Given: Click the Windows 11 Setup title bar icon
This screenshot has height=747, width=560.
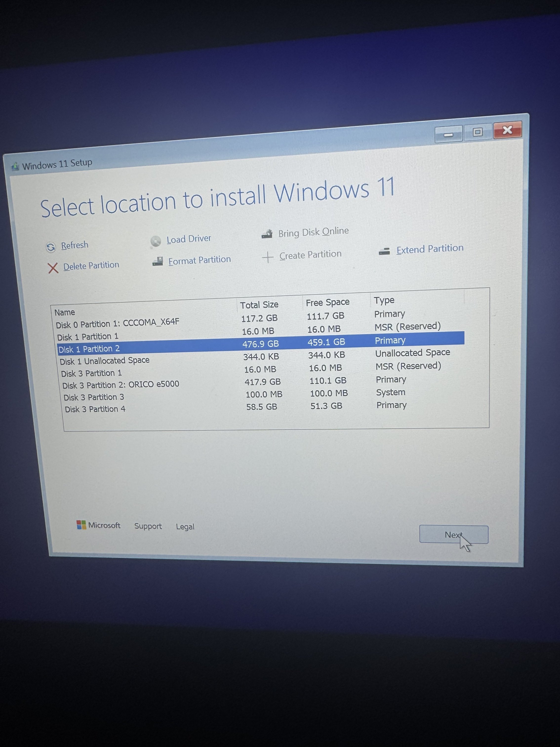Looking at the screenshot, I should click(x=15, y=166).
